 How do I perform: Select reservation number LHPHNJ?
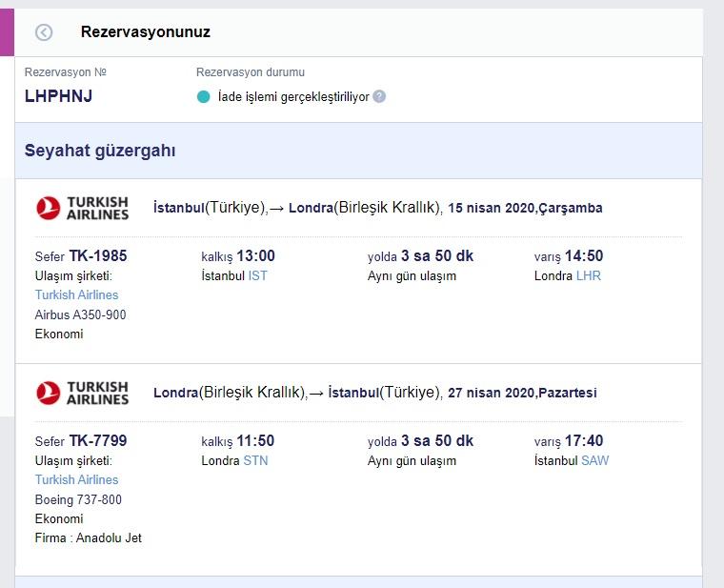(59, 96)
